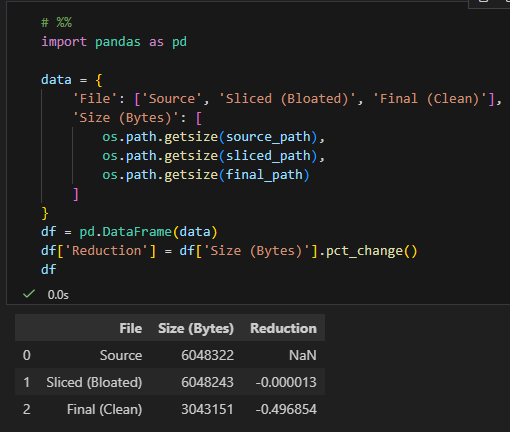Click the import pandas as pd line
The height and width of the screenshot is (432, 510).
(114, 42)
